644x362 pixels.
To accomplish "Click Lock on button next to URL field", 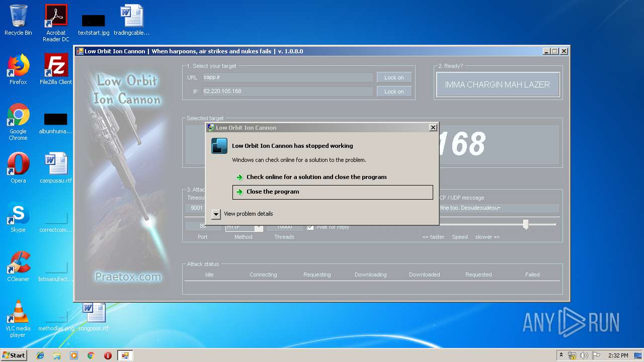I will 394,77.
